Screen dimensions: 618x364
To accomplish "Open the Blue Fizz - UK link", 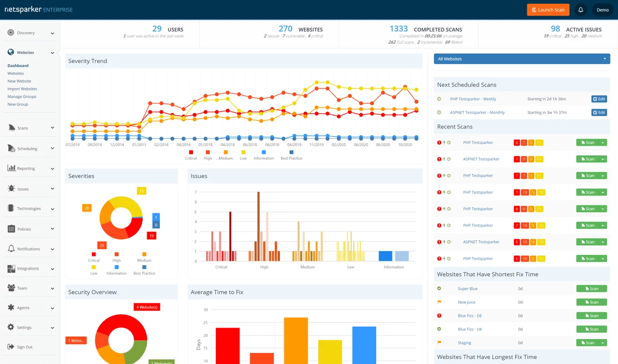I will pyautogui.click(x=470, y=329).
